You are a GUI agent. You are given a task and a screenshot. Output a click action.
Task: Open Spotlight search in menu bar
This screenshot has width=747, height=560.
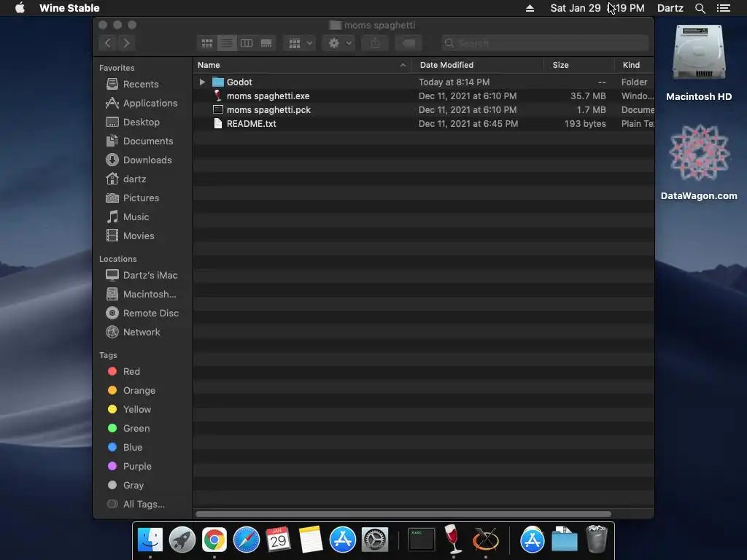click(700, 8)
